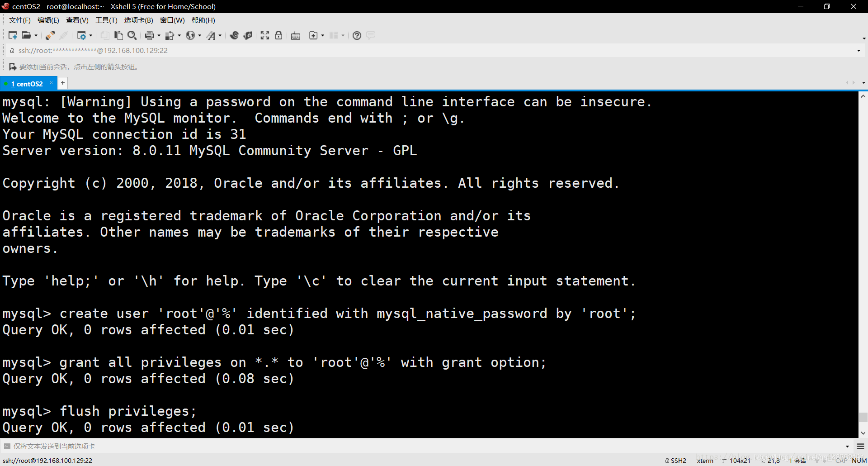Click the New Session toolbar icon
Screen dimensions: 868x466
(13, 35)
